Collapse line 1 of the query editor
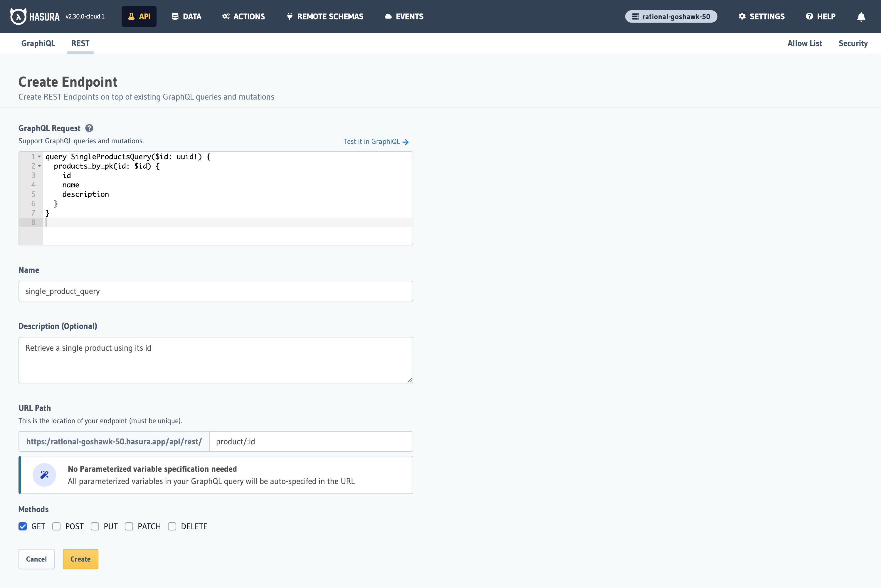881x588 pixels. 39,156
